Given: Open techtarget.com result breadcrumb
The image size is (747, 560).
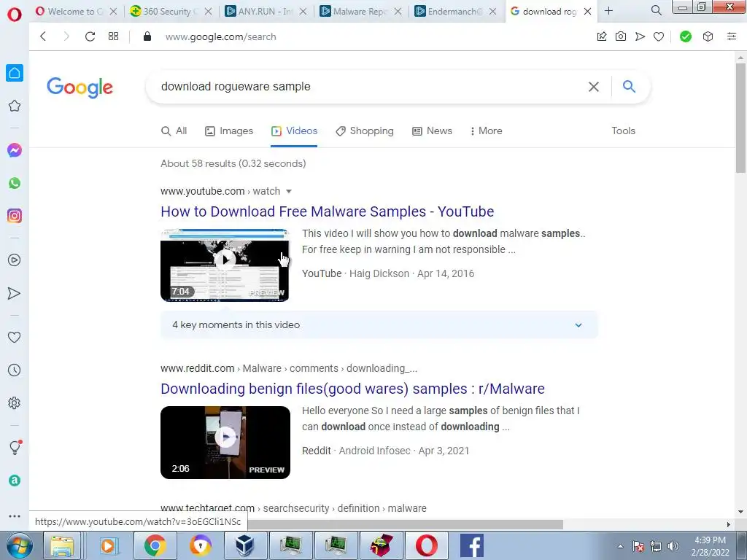Looking at the screenshot, I should tap(293, 508).
